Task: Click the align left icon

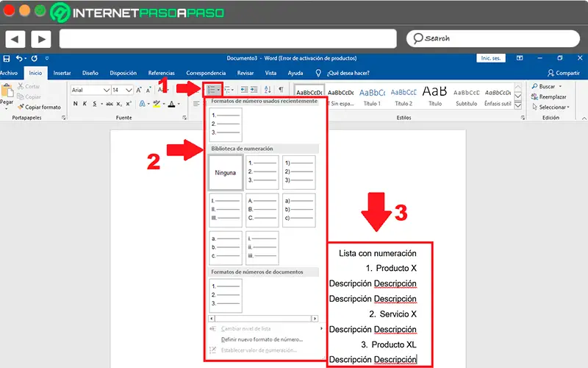Action: pos(196,104)
